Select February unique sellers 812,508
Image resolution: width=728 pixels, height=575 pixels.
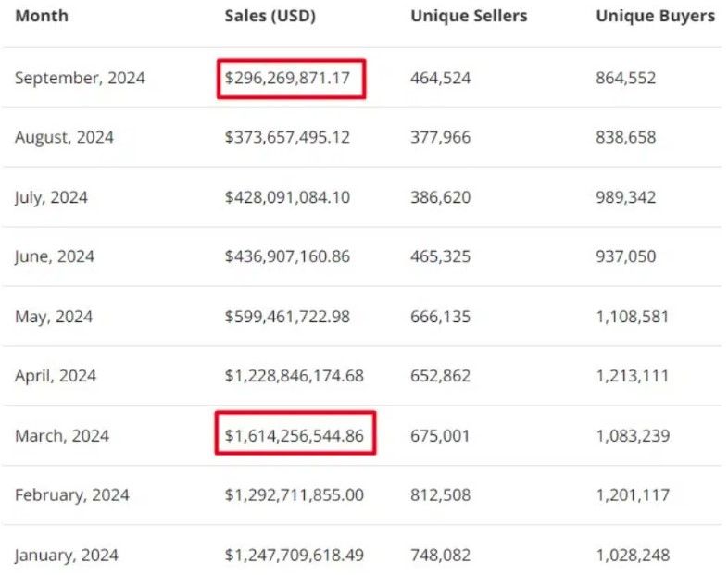point(441,495)
